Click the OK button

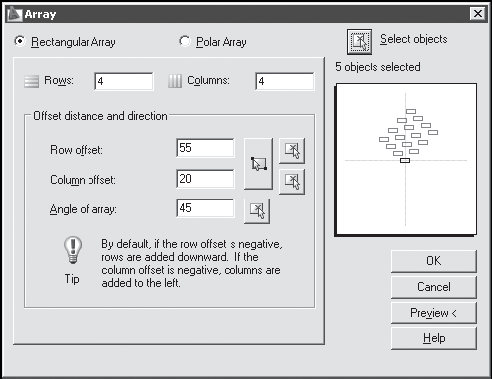(x=434, y=261)
